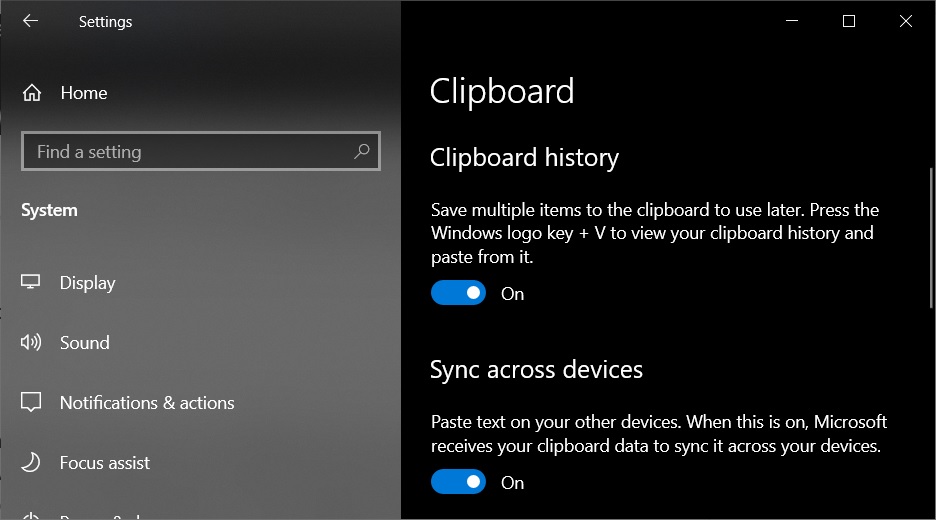Click the search magnifier icon
Screen dimensions: 936x520
pyautogui.click(x=361, y=152)
